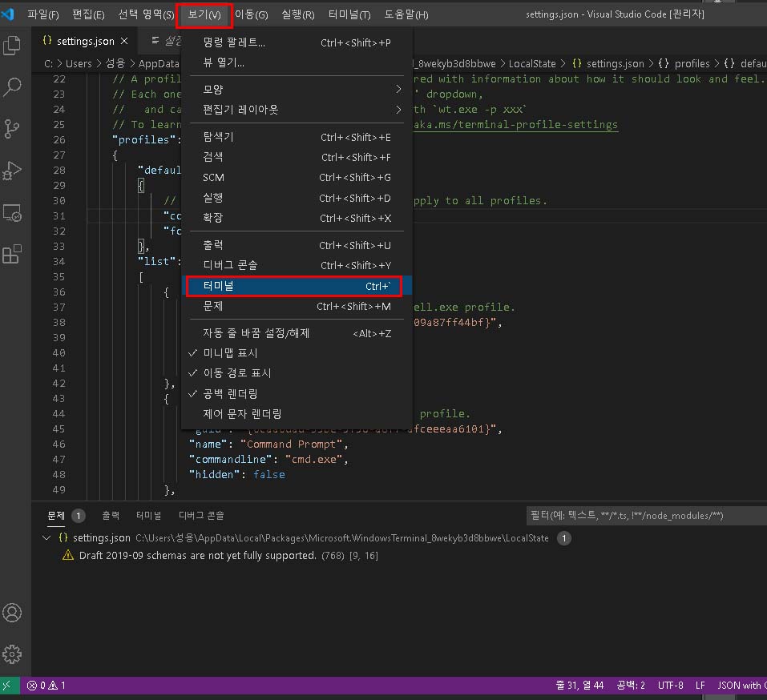
Task: Click UTF-8 encoding status item
Action: pyautogui.click(x=670, y=686)
